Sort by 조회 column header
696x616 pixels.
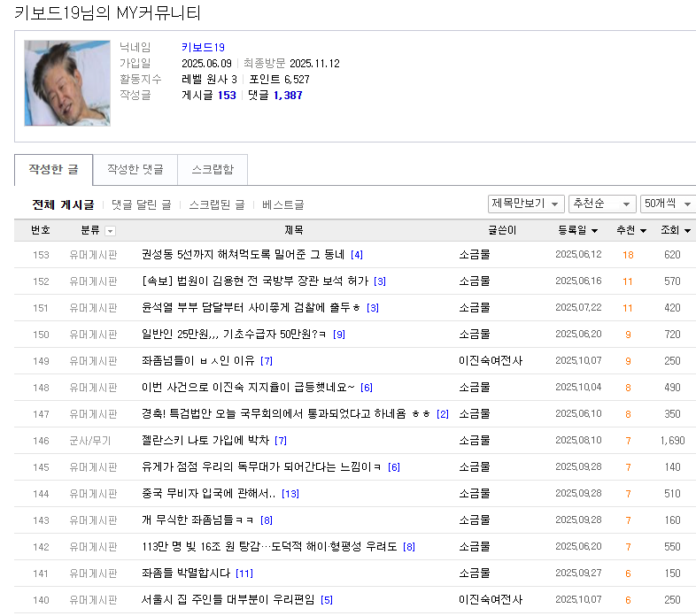(x=675, y=230)
